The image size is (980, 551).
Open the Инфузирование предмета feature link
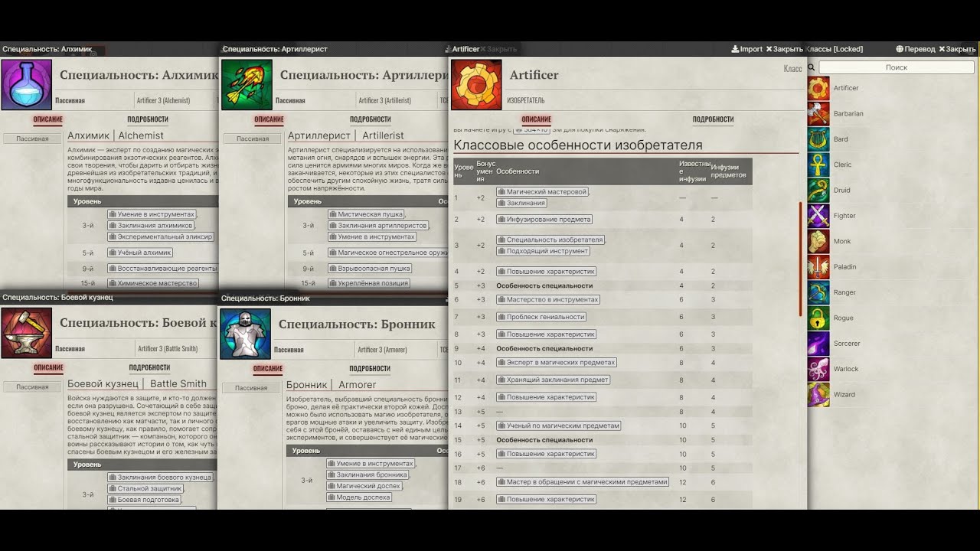pos(544,220)
